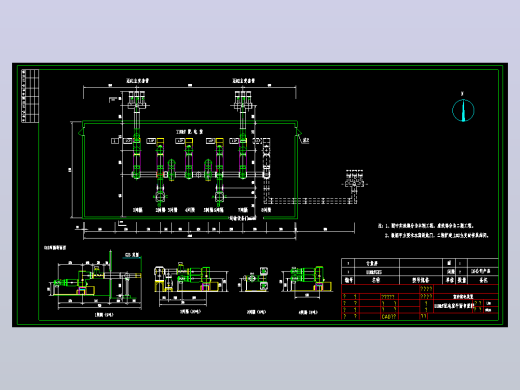The height and width of the screenshot is (390, 520).
Task: Select the caption above the left bushing assembly
Action: [137, 81]
